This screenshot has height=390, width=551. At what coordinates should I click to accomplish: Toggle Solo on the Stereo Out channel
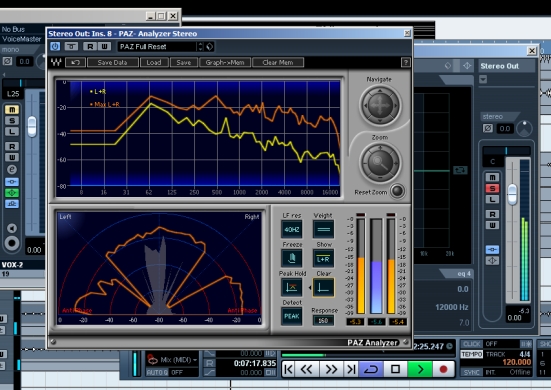[492, 188]
